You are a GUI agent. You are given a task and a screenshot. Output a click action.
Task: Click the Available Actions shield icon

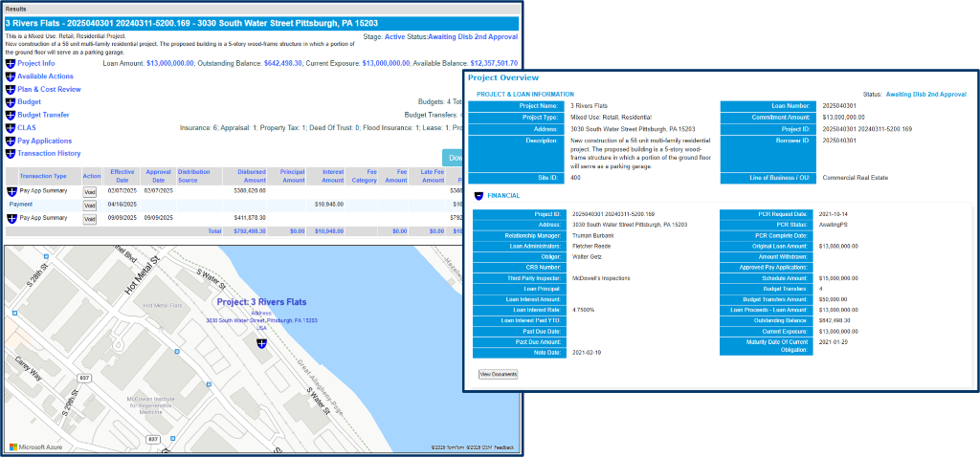click(x=11, y=76)
